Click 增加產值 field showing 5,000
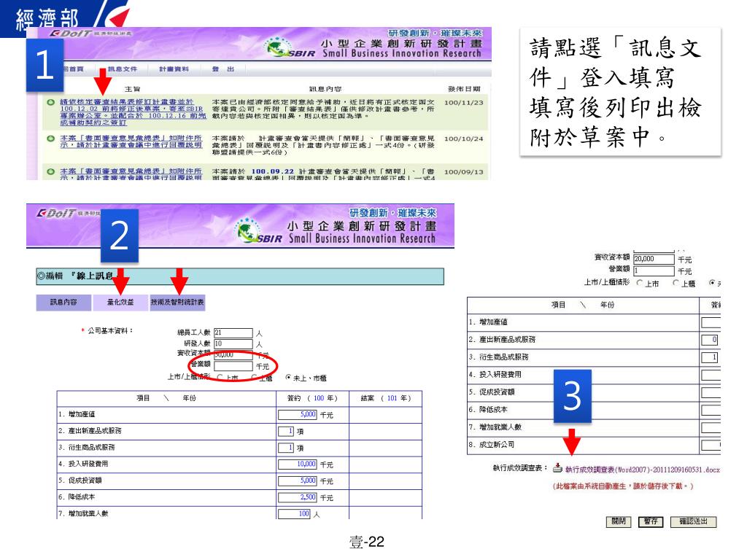The width and height of the screenshot is (747, 560). pos(298,414)
